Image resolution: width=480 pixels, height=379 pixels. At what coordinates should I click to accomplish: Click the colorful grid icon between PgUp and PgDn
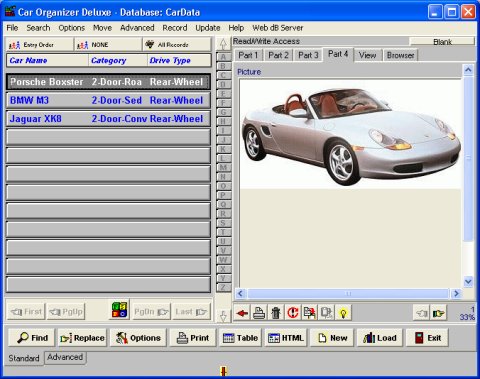[x=120, y=310]
